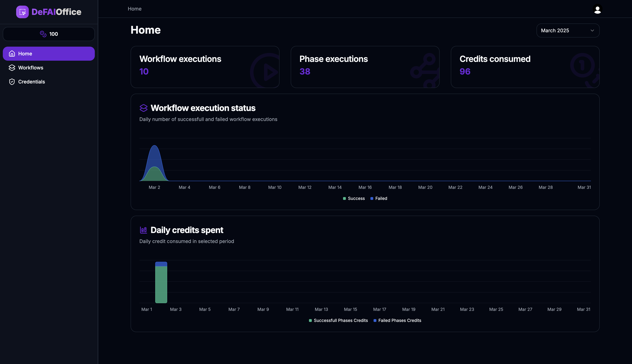Click the chevron arrow on month selector
632x364 pixels.
coord(592,31)
